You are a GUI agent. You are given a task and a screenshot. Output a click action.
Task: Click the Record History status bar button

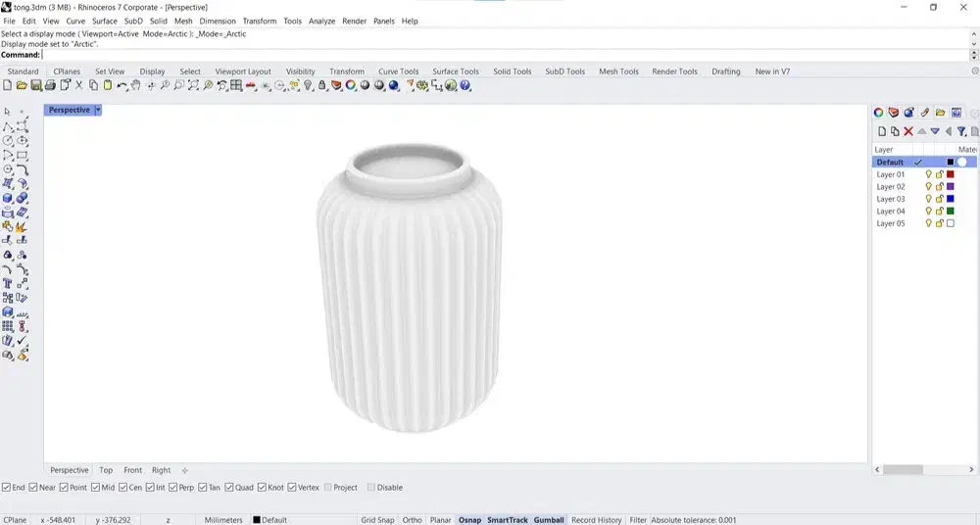tap(597, 520)
